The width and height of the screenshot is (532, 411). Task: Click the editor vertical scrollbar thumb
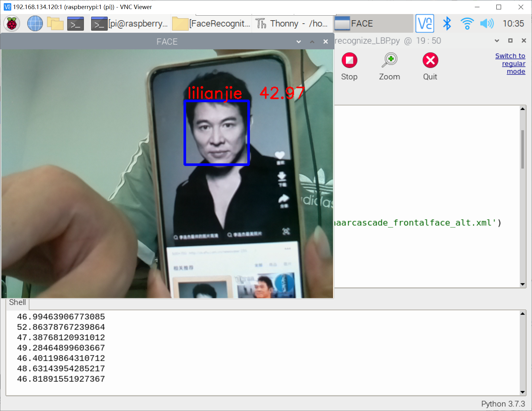(523, 149)
